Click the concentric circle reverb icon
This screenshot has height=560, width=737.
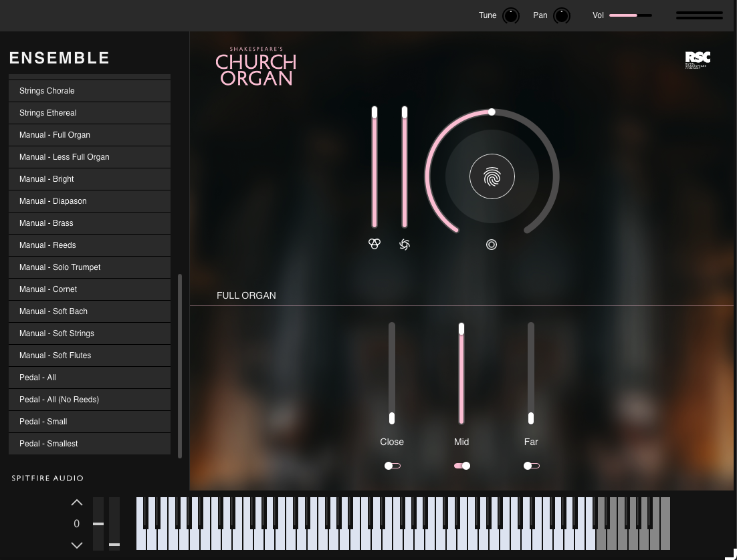(492, 245)
